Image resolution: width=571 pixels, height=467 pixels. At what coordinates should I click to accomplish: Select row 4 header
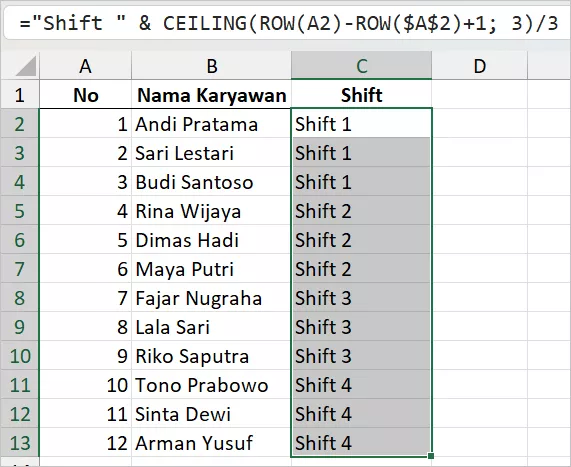pos(20,182)
